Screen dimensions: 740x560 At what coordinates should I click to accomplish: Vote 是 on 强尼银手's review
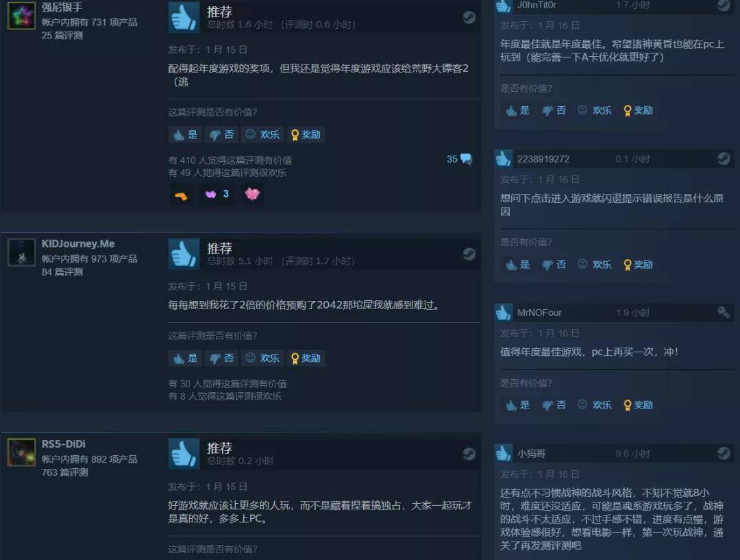(186, 134)
